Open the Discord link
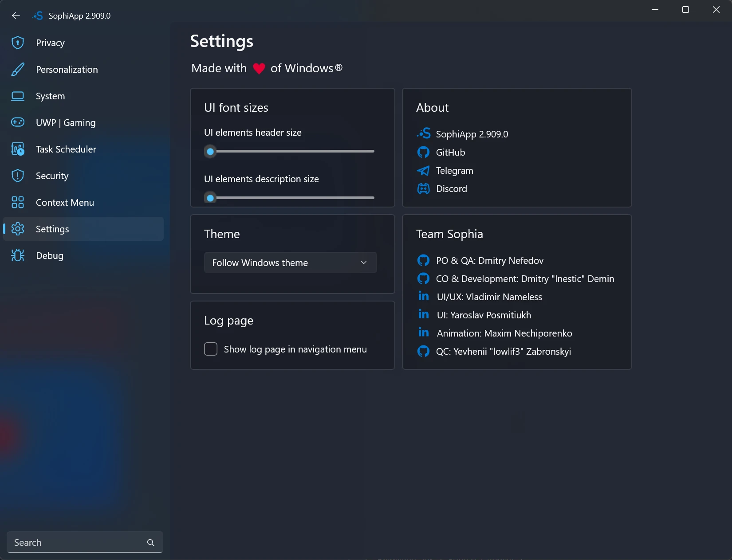732x560 pixels. [451, 188]
